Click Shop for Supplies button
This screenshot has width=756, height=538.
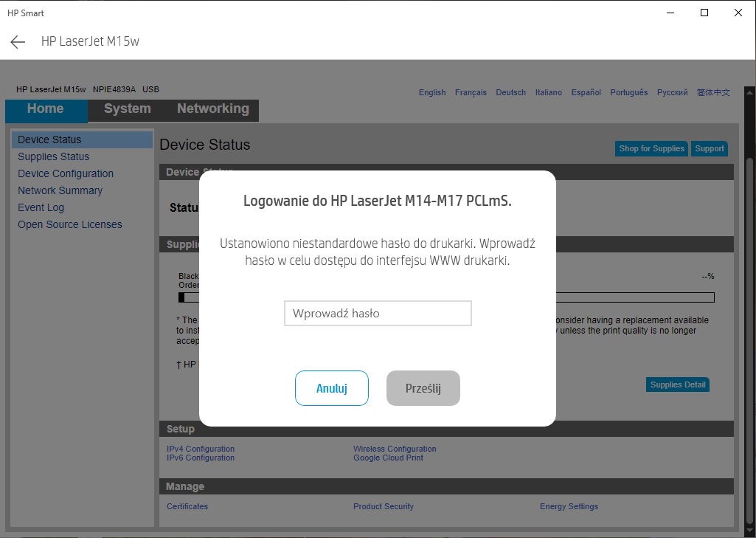[651, 148]
